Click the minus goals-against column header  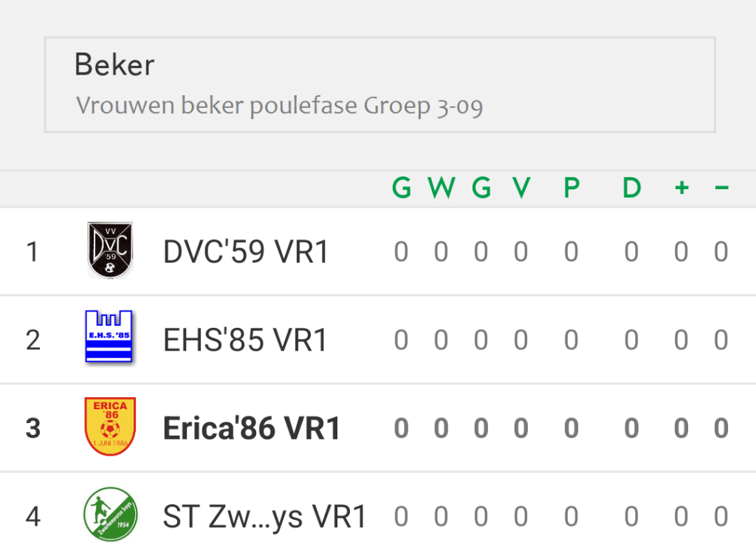[x=721, y=188]
